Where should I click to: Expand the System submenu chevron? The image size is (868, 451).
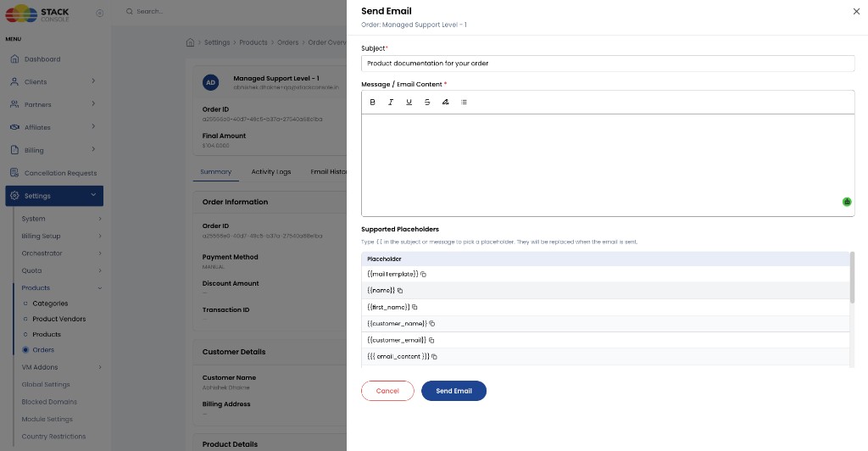coord(100,219)
